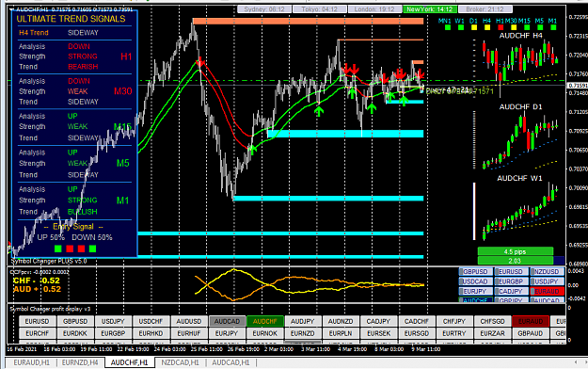This screenshot has height=369, width=588.
Task: Select USDCAD in Symbol Changer PLUS panel
Action: [475, 281]
